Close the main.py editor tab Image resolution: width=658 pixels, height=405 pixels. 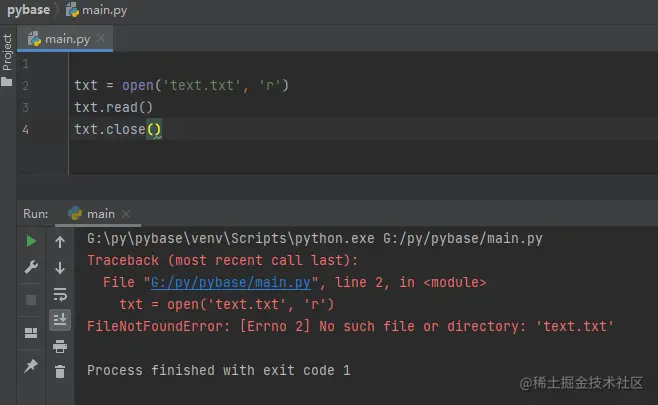click(101, 39)
